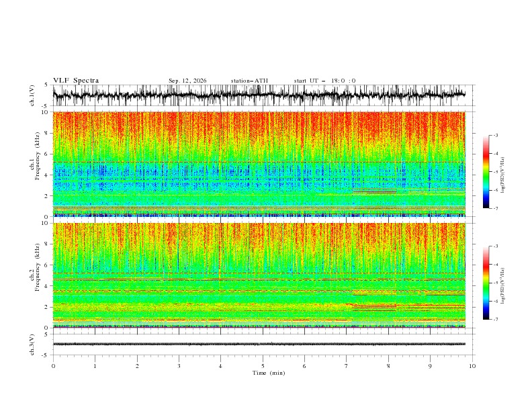Click the 0 tick on the time axis
This screenshot has width=532, height=411.
tap(53, 366)
